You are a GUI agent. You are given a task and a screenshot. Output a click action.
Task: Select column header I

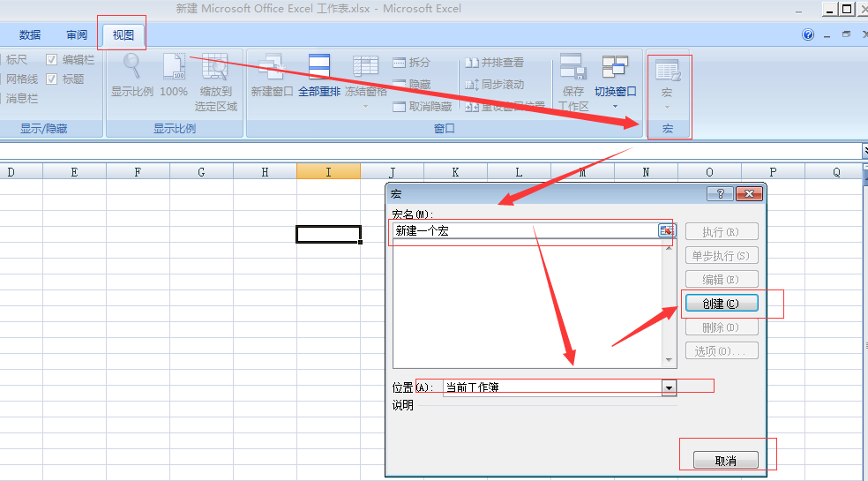click(328, 172)
